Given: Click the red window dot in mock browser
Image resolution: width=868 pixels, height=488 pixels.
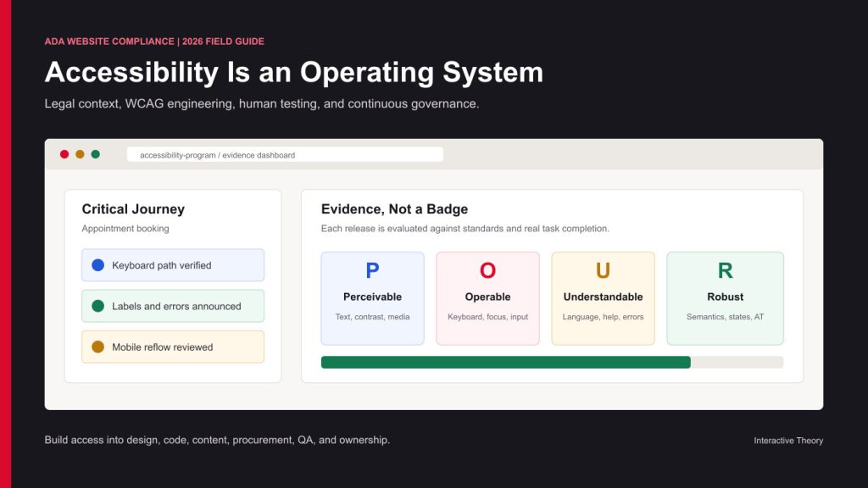Looking at the screenshot, I should (64, 154).
